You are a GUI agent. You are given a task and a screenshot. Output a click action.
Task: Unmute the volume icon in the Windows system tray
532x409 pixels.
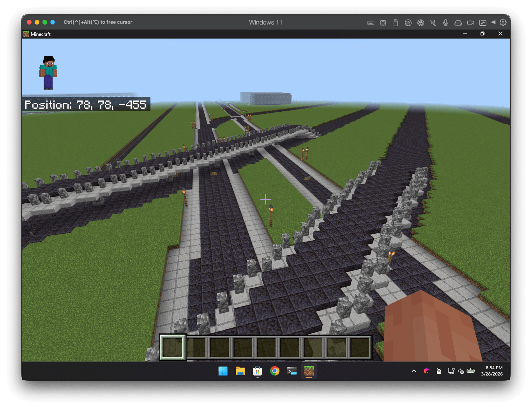pyautogui.click(x=461, y=371)
